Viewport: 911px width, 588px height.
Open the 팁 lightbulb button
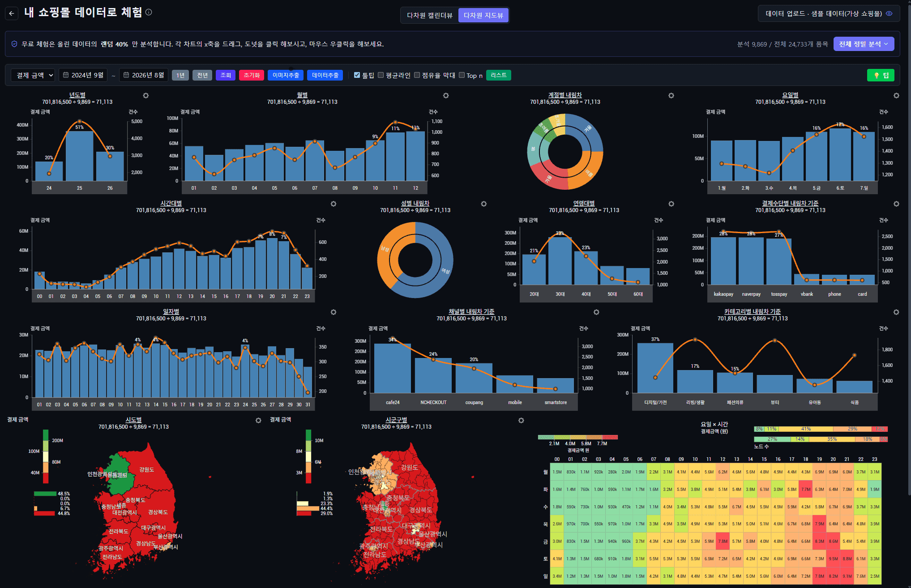(881, 75)
